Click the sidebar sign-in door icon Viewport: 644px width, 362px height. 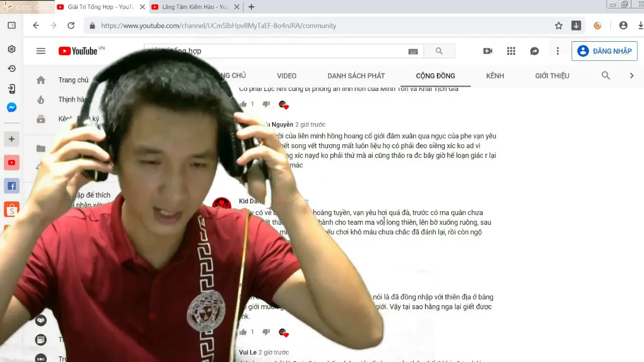pyautogui.click(x=12, y=89)
